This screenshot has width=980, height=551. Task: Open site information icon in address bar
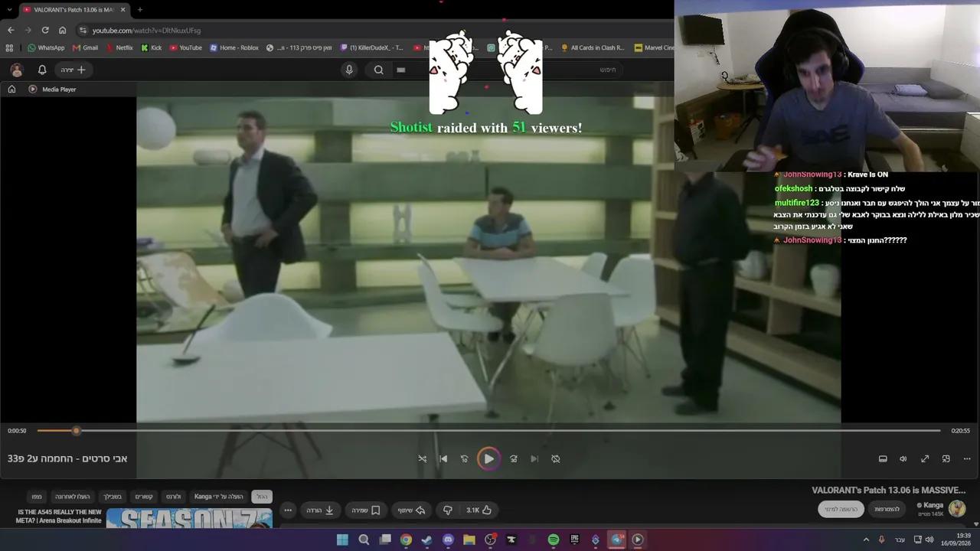pos(83,31)
